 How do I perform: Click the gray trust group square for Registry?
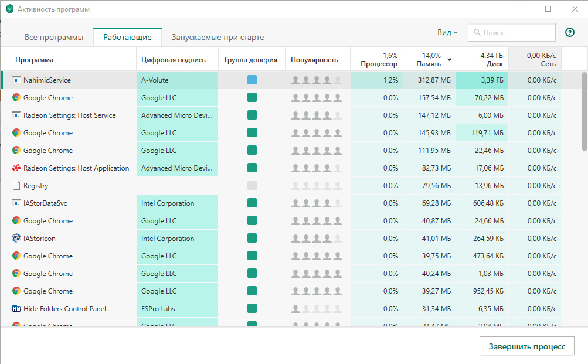(x=252, y=186)
